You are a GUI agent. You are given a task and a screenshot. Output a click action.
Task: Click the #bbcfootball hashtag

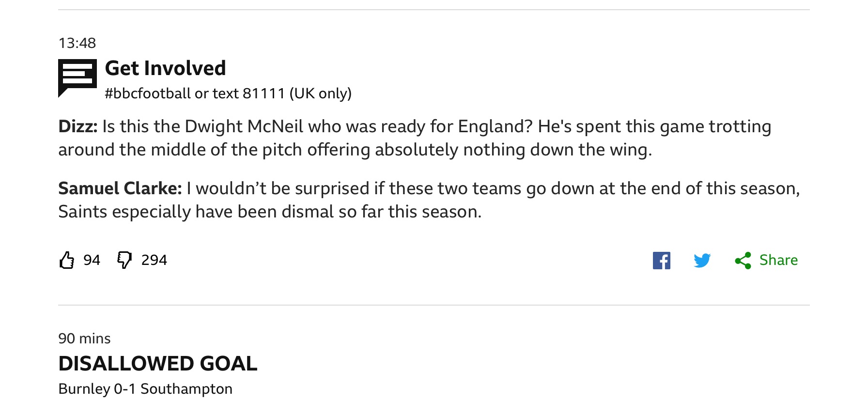click(148, 93)
